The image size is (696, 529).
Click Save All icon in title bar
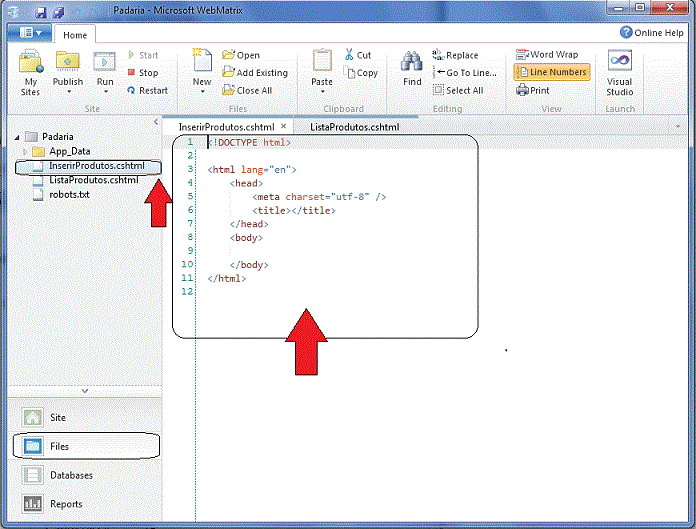click(x=59, y=12)
